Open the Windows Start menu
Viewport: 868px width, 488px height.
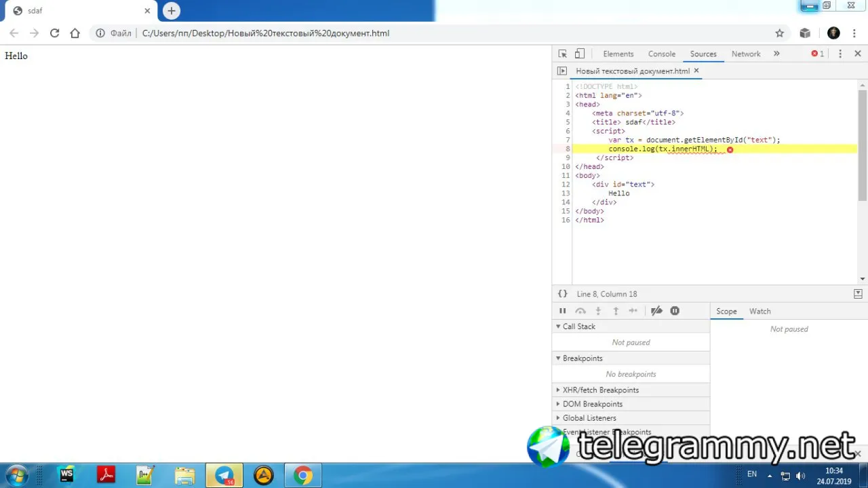tap(16, 474)
